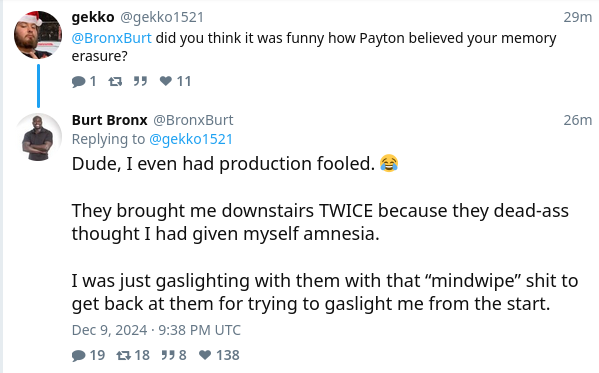Like gekko's tweet with heart icon
This screenshot has width=599, height=373.
click(166, 81)
